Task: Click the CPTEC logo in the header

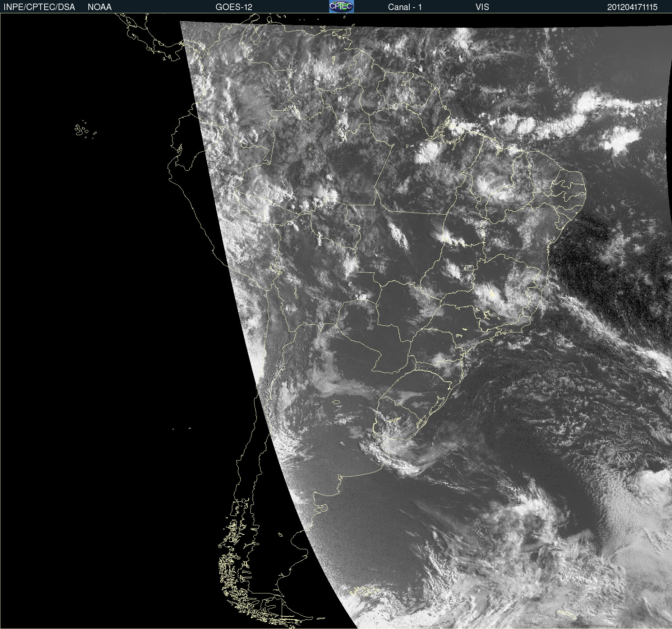Action: point(341,6)
